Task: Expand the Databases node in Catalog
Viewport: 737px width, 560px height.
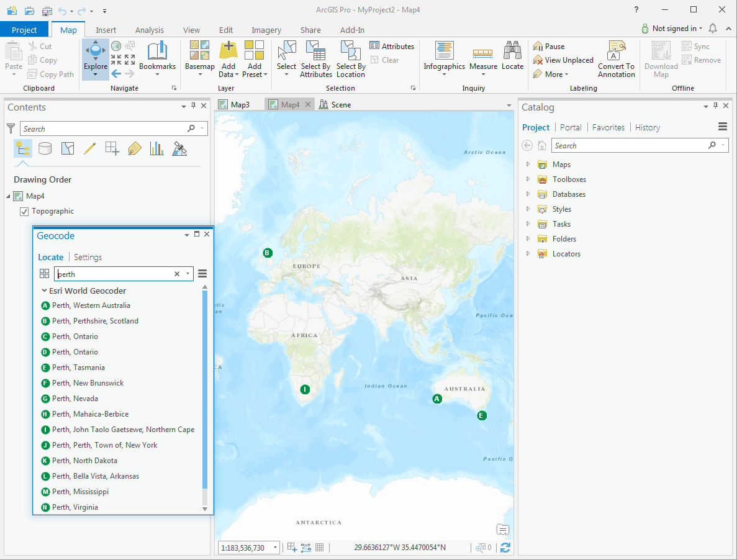Action: coord(528,194)
